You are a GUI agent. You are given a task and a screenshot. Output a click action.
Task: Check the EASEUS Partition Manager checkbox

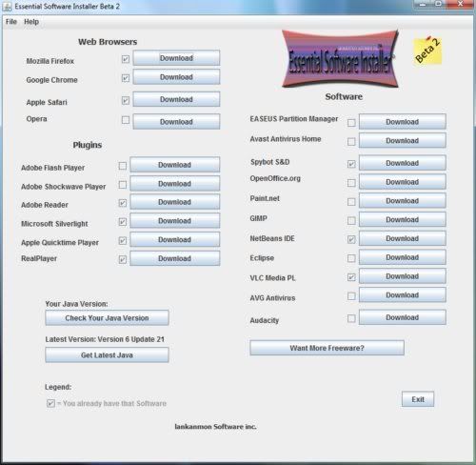[x=351, y=123]
